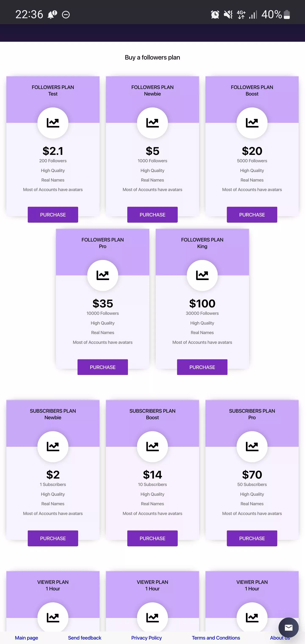Screen dimensions: 305x644
Task: Open Terms and Conditions link
Action: click(216, 638)
